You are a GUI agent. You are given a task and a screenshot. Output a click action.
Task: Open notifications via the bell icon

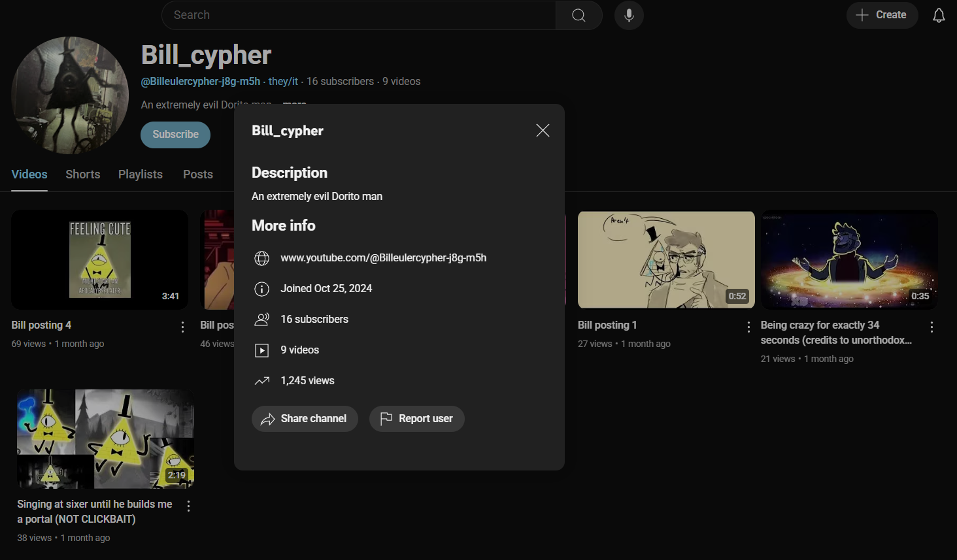[x=939, y=15]
